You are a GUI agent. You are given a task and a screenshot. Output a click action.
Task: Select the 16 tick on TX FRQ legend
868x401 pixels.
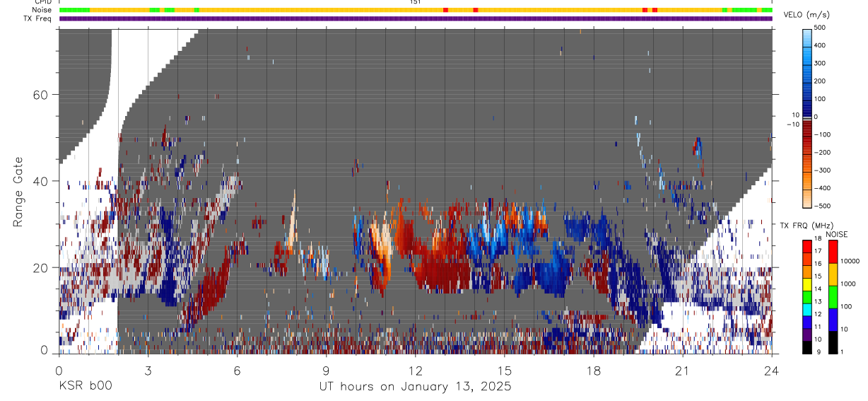tap(817, 264)
